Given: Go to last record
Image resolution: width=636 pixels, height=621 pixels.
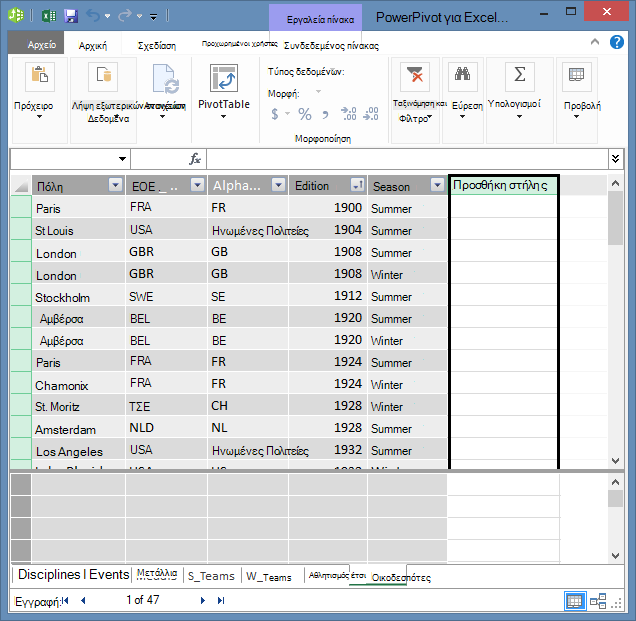Looking at the screenshot, I should coord(221,600).
